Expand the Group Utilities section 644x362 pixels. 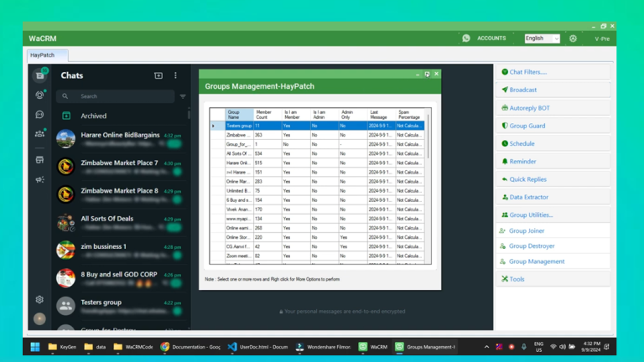[531, 215]
